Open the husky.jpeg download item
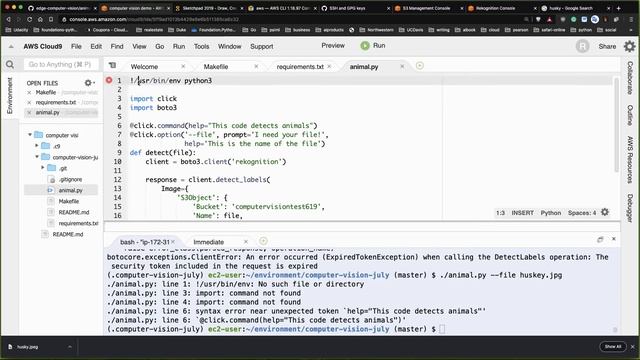640x360 pixels. [27, 347]
